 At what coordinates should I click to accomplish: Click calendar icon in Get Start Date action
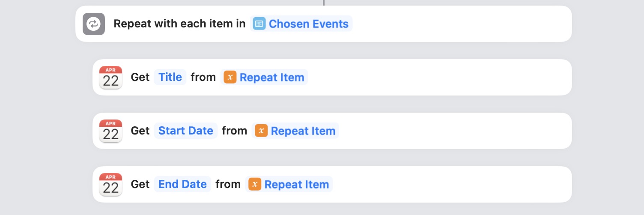click(110, 131)
